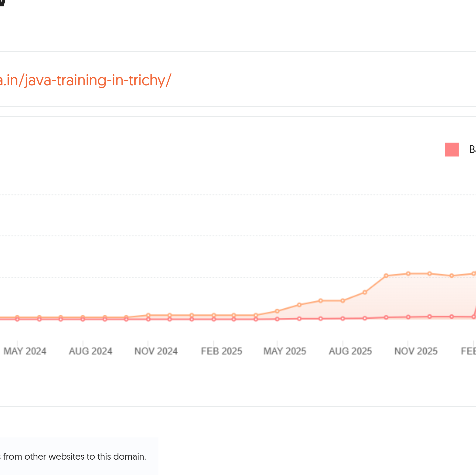Open the java-training-in-trichy URL link
Screen dimensions: 476x476
(85, 80)
